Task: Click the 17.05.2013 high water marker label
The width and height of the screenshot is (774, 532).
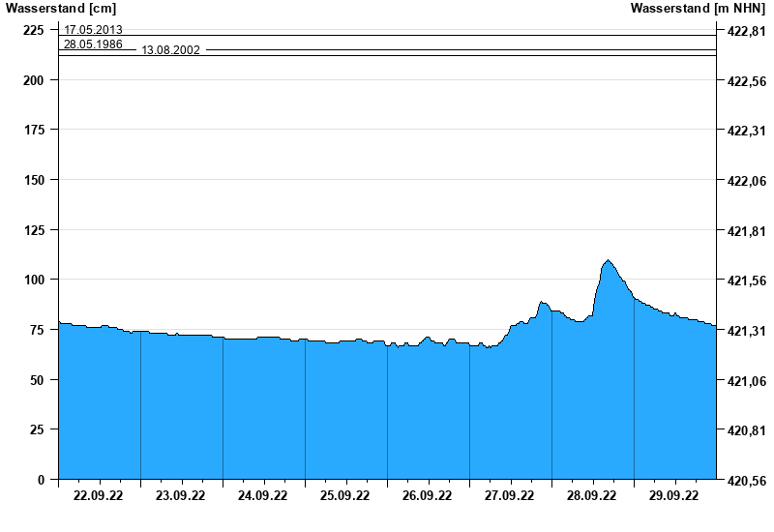Action: click(93, 30)
